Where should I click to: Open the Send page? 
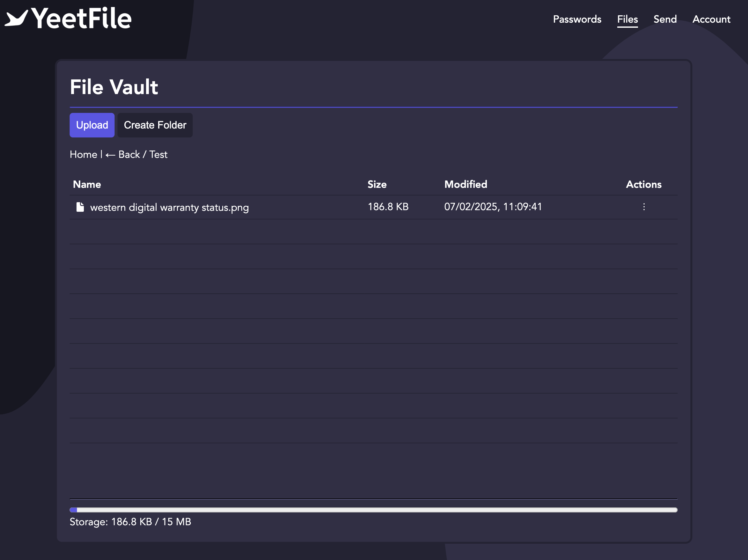[x=665, y=19]
